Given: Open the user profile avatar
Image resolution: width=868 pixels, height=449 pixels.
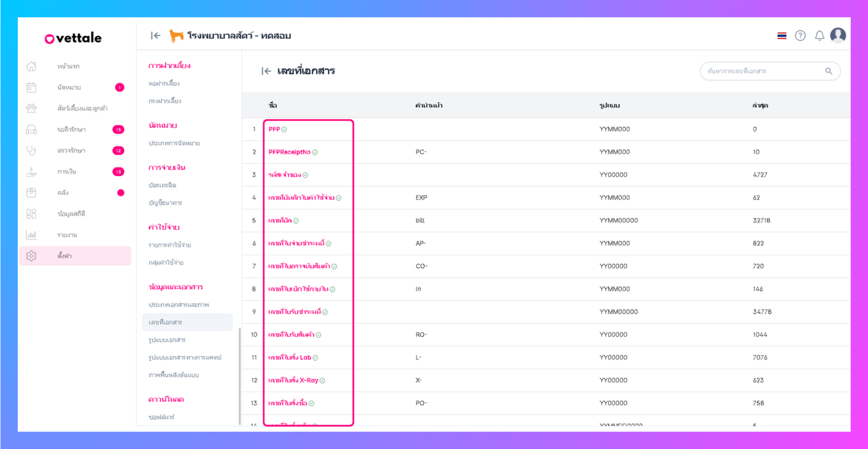Looking at the screenshot, I should pos(838,35).
